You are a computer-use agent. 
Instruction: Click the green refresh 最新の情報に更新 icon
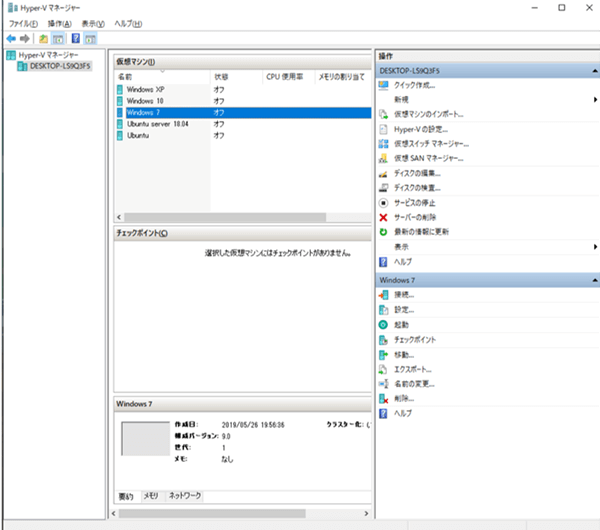click(x=383, y=232)
